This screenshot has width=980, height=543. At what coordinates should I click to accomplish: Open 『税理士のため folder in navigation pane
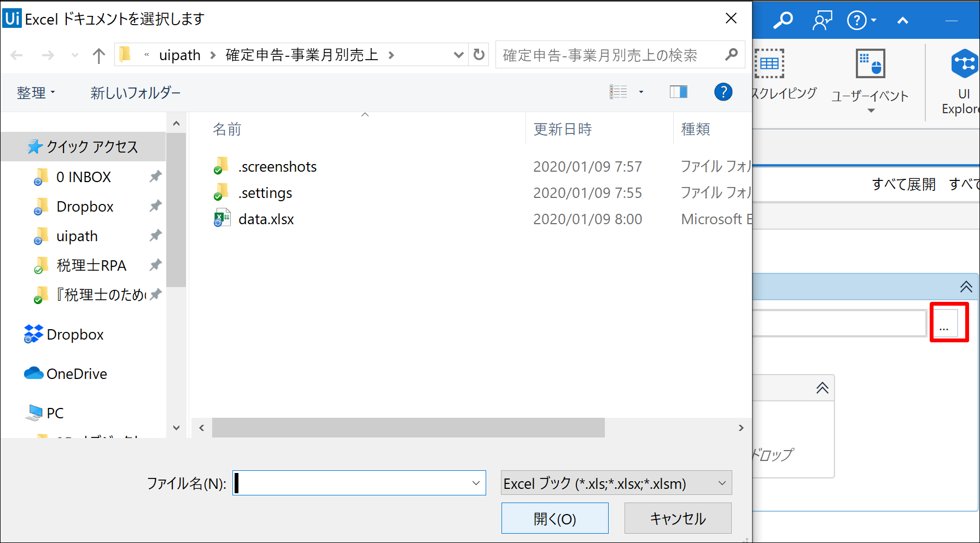(101, 295)
